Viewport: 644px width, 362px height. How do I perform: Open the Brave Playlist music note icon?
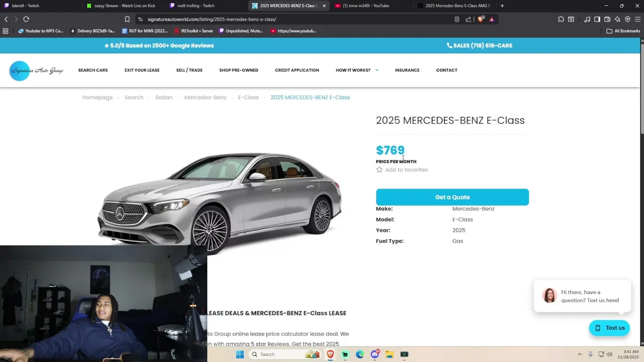(x=587, y=19)
